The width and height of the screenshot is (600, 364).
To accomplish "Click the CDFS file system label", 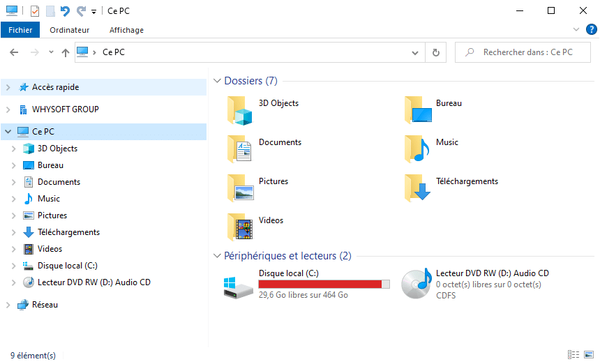I will (x=446, y=296).
